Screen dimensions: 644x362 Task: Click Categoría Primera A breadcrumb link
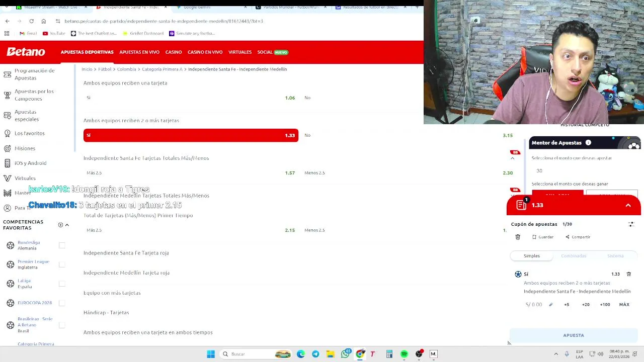(x=162, y=69)
